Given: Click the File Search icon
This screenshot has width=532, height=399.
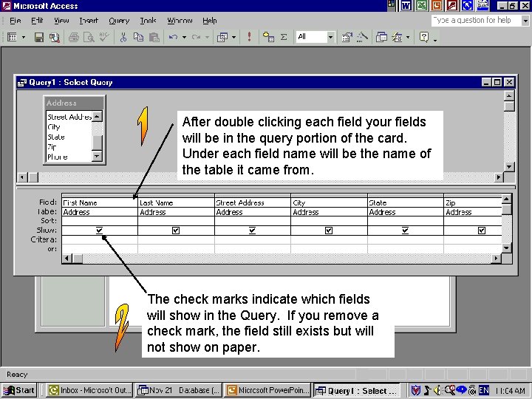Looking at the screenshot, I should tap(54, 37).
